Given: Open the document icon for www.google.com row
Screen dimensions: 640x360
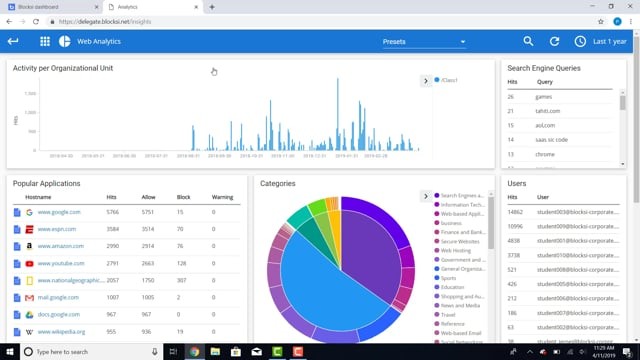Looking at the screenshot, I should [17, 212].
